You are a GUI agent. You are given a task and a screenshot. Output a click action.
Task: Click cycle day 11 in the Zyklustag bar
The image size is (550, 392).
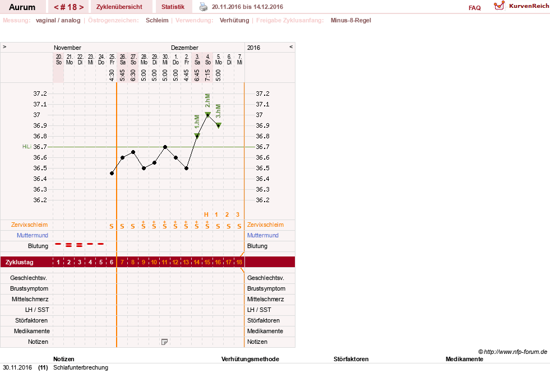164,262
